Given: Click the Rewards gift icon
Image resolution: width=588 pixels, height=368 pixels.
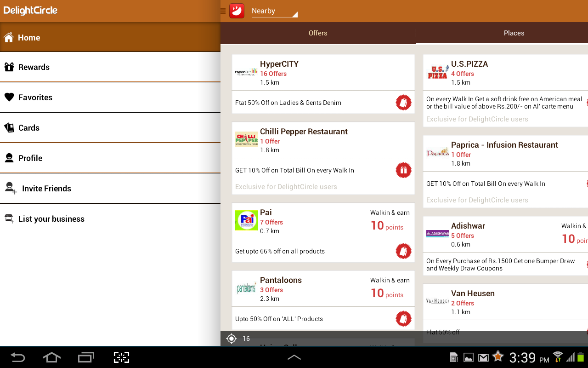Looking at the screenshot, I should click(9, 67).
